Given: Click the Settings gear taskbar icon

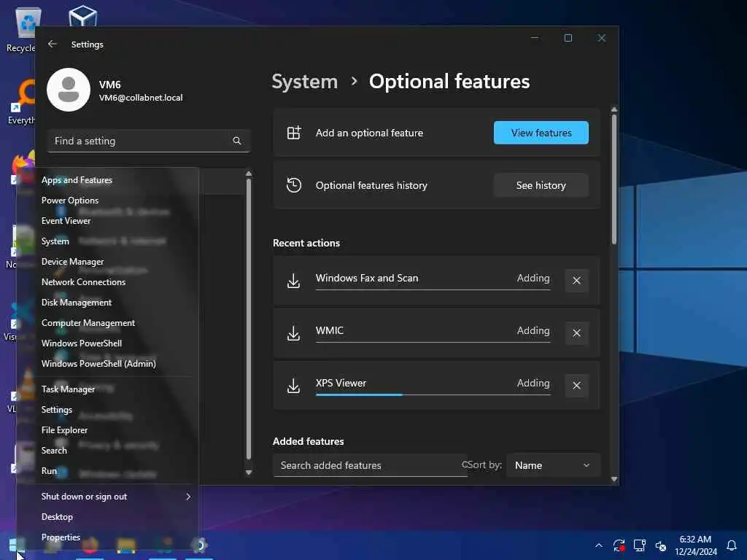Looking at the screenshot, I should [198, 545].
